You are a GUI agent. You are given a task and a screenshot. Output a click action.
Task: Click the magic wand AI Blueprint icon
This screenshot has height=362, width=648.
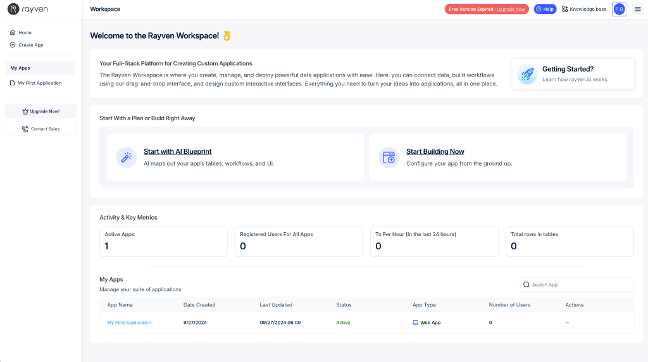126,157
